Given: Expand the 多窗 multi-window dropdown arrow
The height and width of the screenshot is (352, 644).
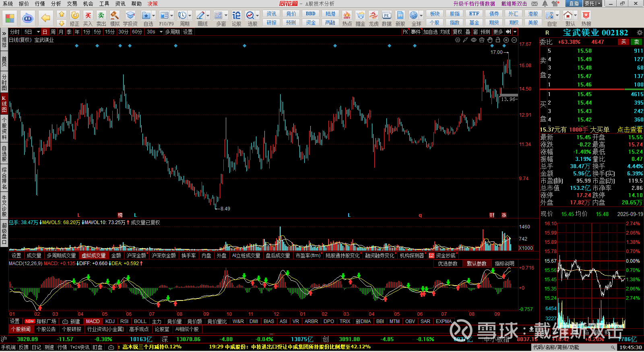Looking at the screenshot, I should click(226, 16).
